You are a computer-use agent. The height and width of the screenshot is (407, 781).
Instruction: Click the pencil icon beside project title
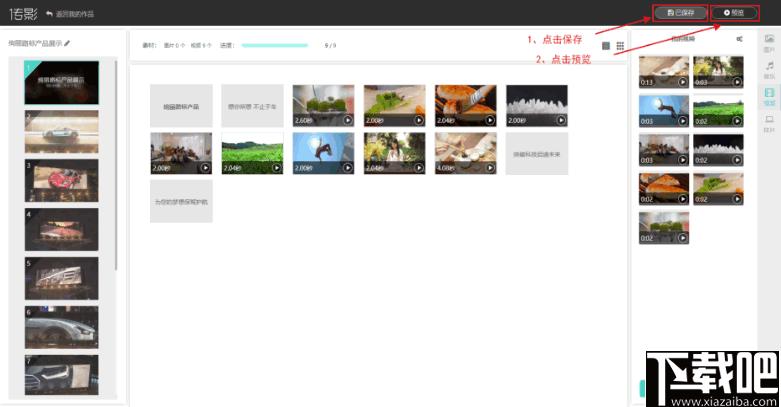point(67,43)
